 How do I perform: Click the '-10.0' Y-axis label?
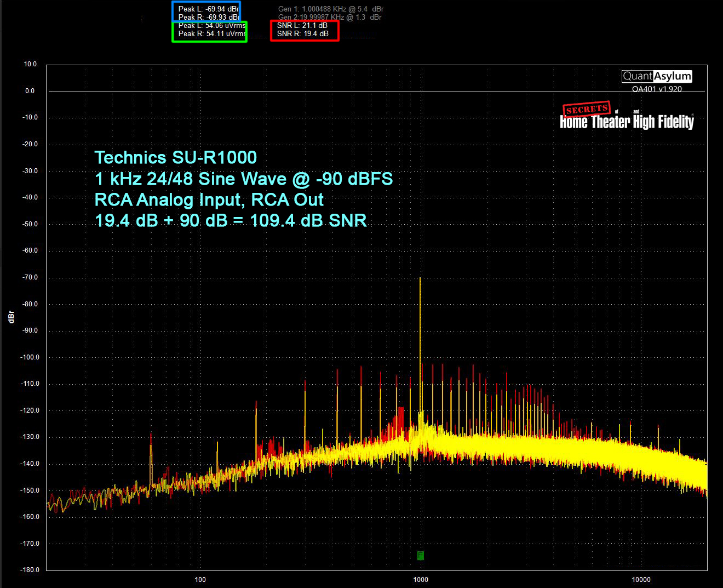click(30, 117)
